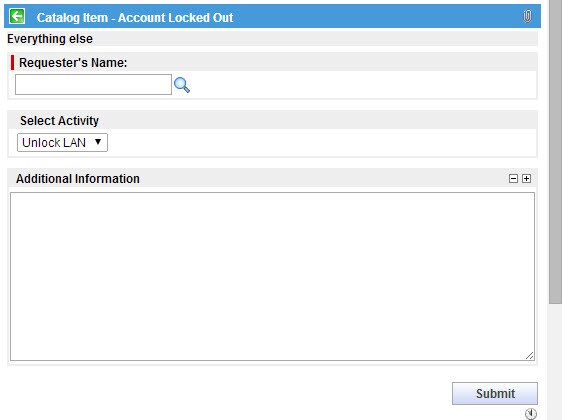
Task: Open the Unlock LAN activity dropdown
Action: pyautogui.click(x=62, y=143)
